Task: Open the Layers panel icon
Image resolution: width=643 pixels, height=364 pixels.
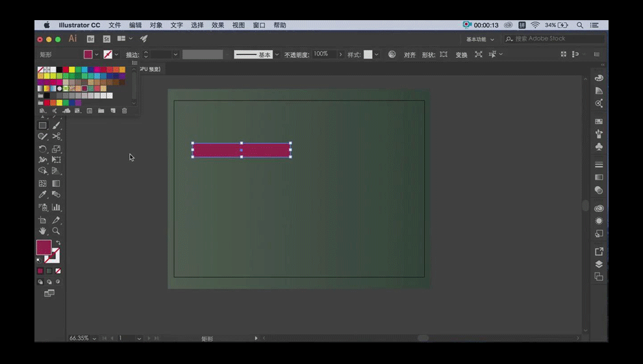Action: (x=599, y=264)
